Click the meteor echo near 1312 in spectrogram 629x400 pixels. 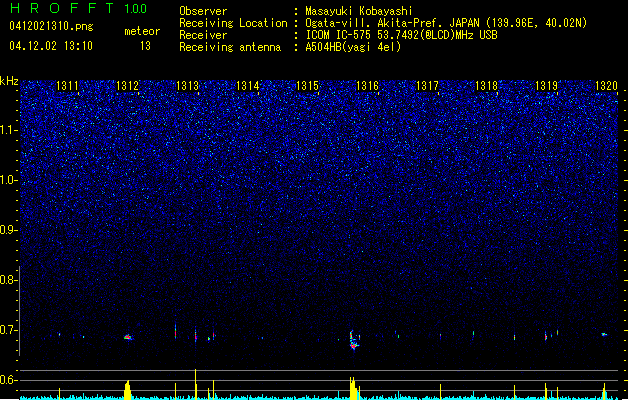coord(128,337)
